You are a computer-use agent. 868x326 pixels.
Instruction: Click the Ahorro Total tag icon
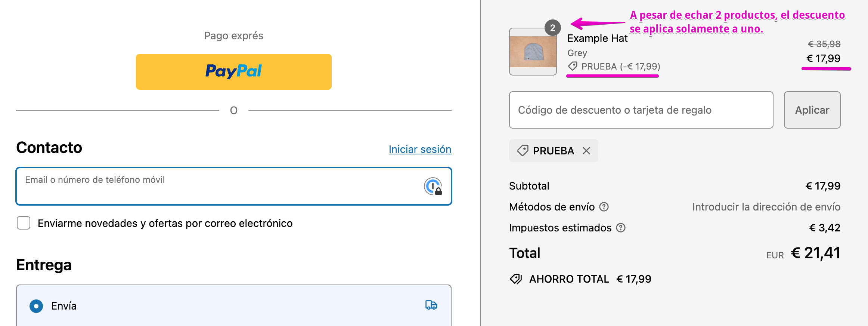pyautogui.click(x=516, y=279)
